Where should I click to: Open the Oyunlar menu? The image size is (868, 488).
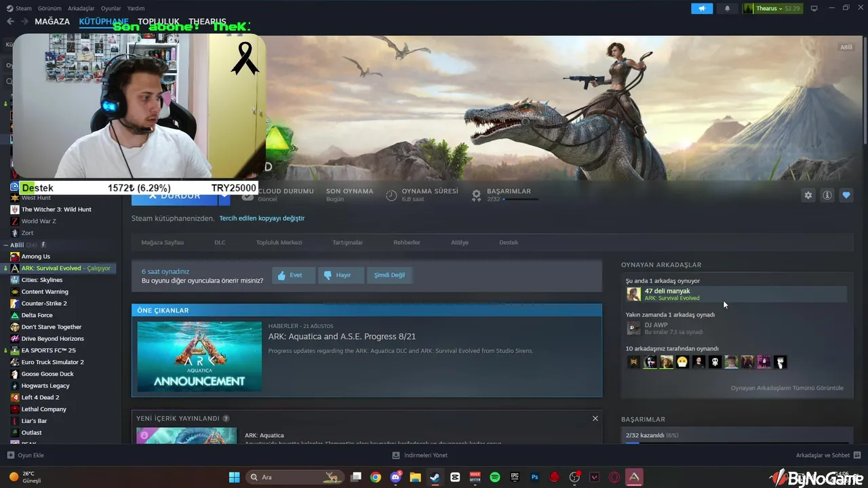click(x=111, y=8)
